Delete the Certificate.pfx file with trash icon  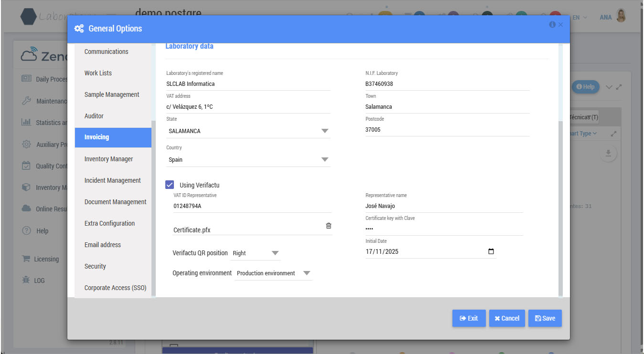coord(329,226)
